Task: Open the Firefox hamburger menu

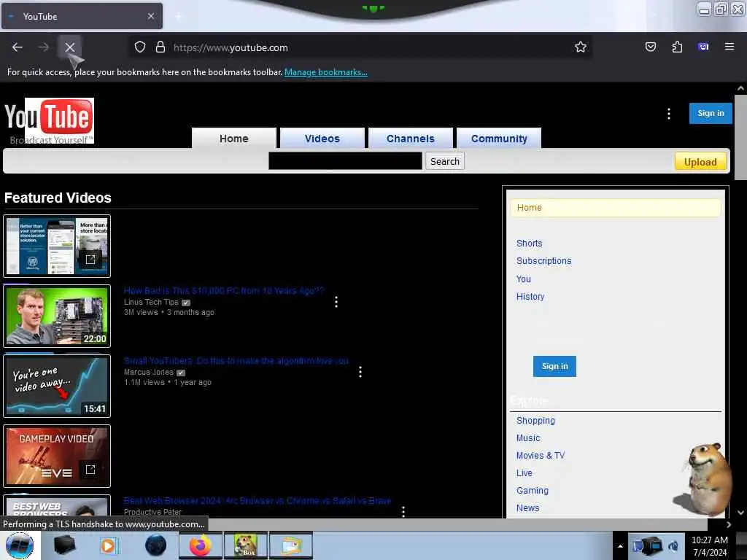Action: tap(729, 47)
